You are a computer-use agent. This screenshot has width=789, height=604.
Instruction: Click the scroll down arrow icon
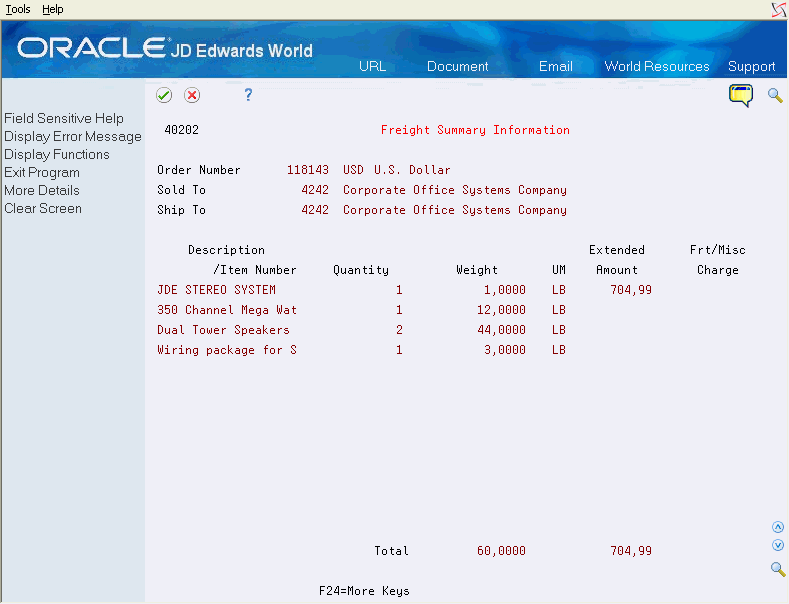[778, 545]
